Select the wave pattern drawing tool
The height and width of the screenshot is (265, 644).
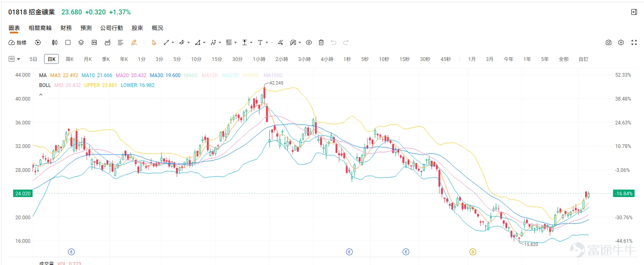(x=213, y=42)
